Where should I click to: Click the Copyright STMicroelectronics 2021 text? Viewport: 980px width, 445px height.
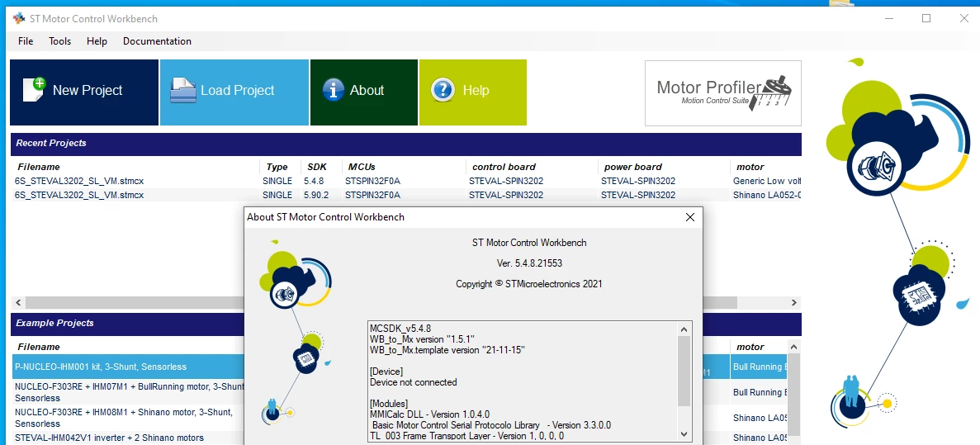(x=528, y=284)
